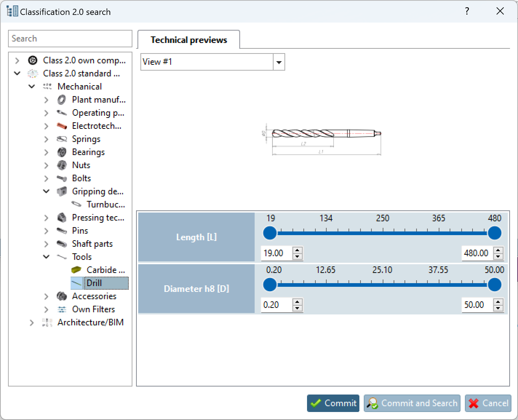Expand the Architecture/BIM branch
The height and width of the screenshot is (420, 518).
pyautogui.click(x=32, y=322)
